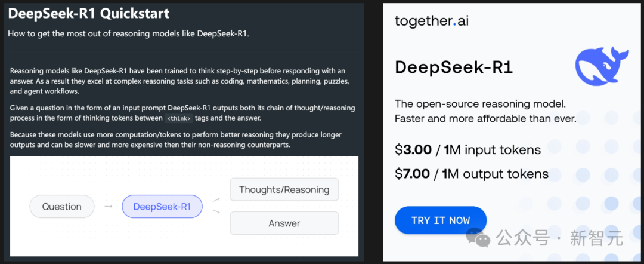Click the 新智元 watermark text

tap(596, 238)
